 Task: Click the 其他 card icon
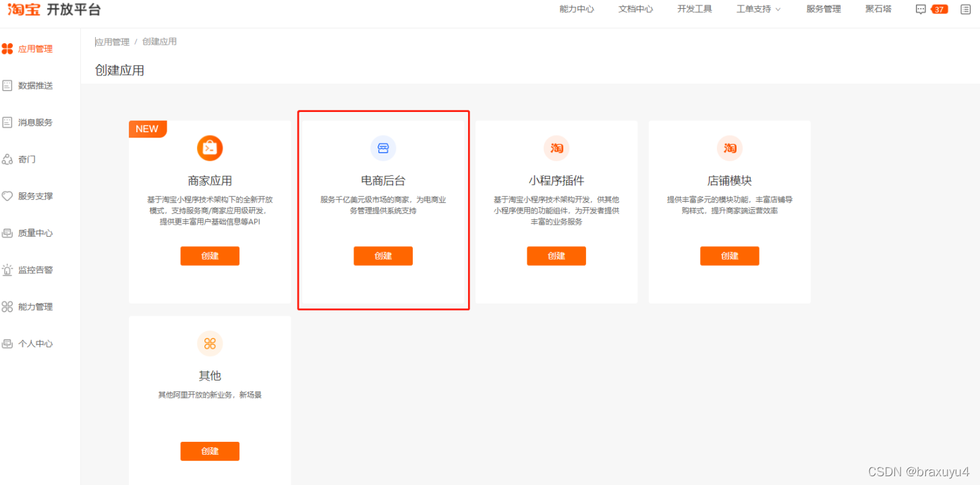pyautogui.click(x=210, y=343)
